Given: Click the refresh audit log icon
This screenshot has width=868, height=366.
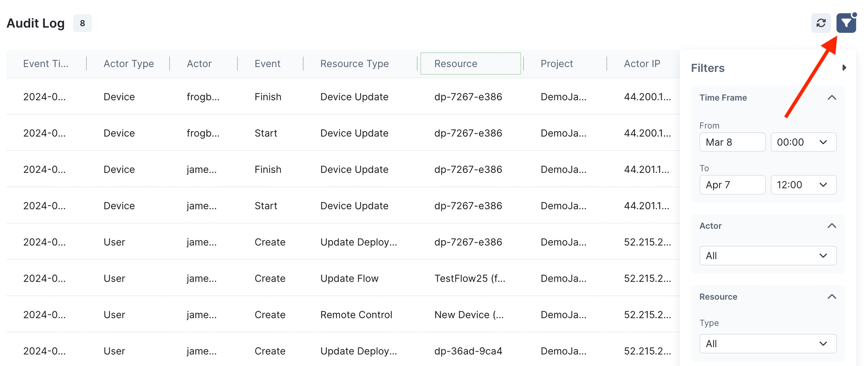Looking at the screenshot, I should point(821,23).
